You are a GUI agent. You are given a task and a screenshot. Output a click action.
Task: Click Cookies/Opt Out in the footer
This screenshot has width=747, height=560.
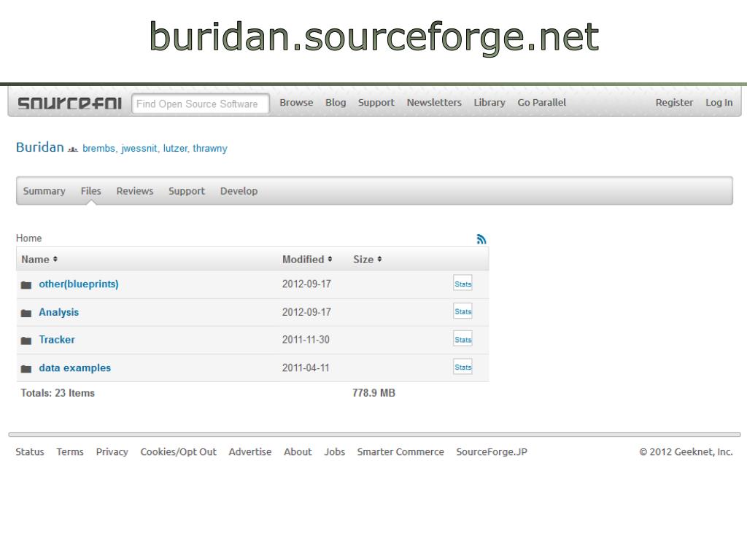point(178,451)
